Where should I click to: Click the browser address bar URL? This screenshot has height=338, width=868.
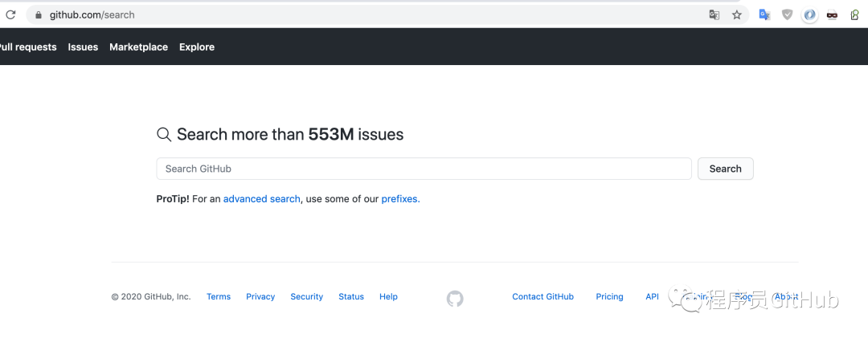92,14
